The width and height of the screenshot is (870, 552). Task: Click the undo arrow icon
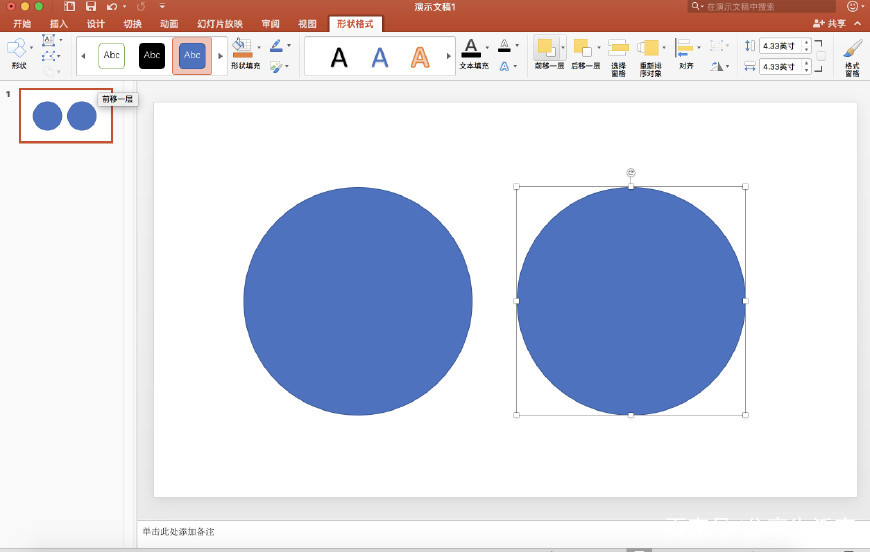coord(112,6)
